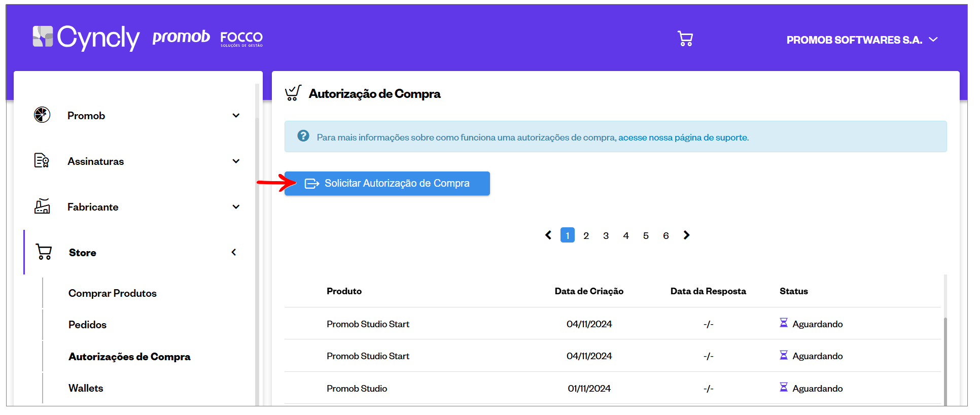Expand the Promob menu chevron

pyautogui.click(x=236, y=115)
